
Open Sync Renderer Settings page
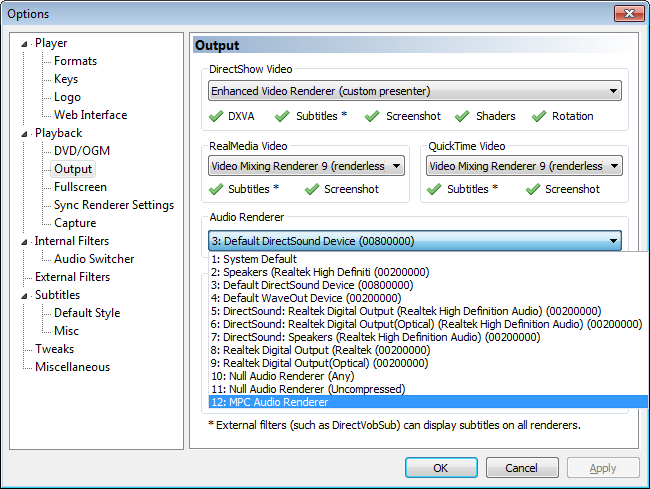click(114, 205)
